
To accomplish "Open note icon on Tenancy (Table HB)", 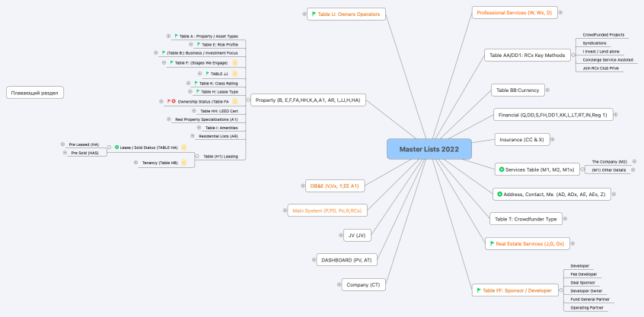I will pyautogui.click(x=184, y=163).
